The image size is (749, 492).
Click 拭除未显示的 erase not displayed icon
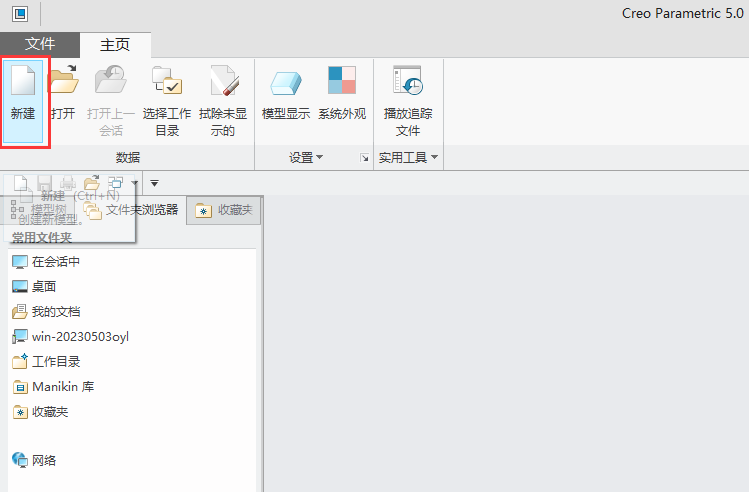point(224,80)
